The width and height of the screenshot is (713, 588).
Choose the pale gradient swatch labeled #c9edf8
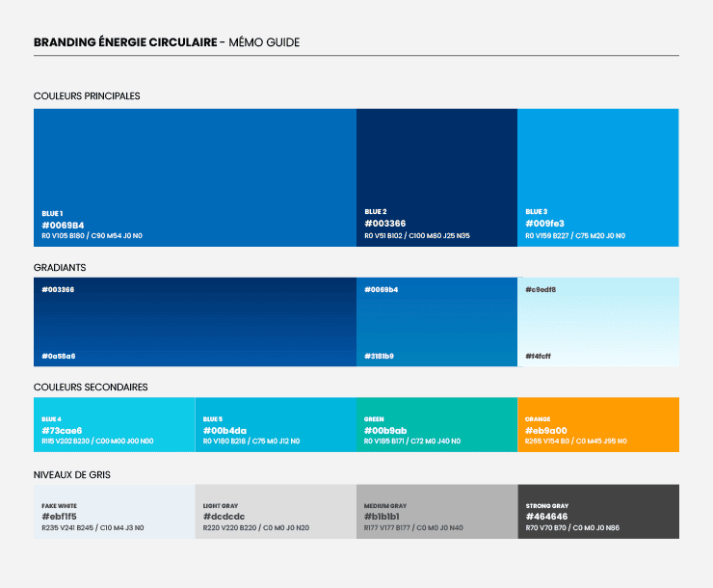(598, 322)
